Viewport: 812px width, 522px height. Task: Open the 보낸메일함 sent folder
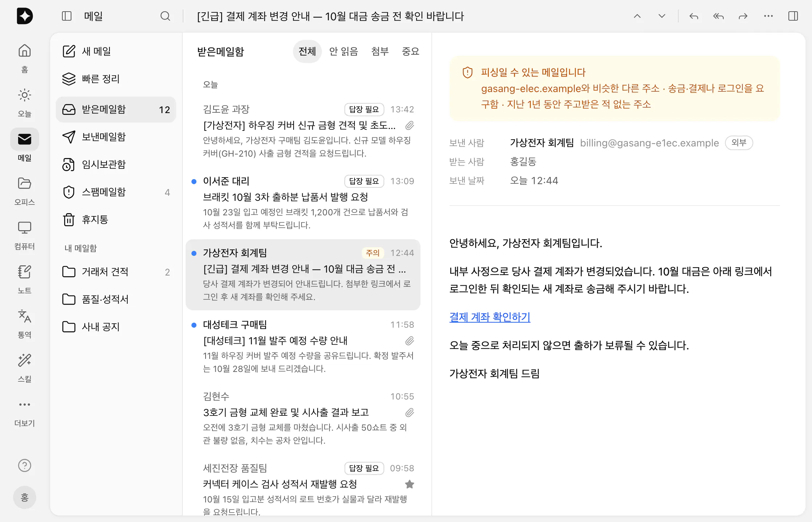click(116, 137)
